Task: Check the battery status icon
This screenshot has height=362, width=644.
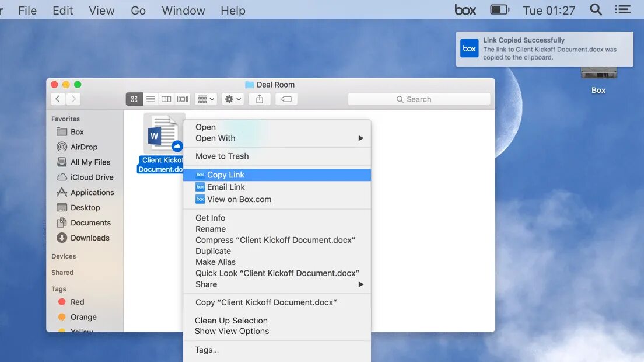Action: pyautogui.click(x=500, y=9)
